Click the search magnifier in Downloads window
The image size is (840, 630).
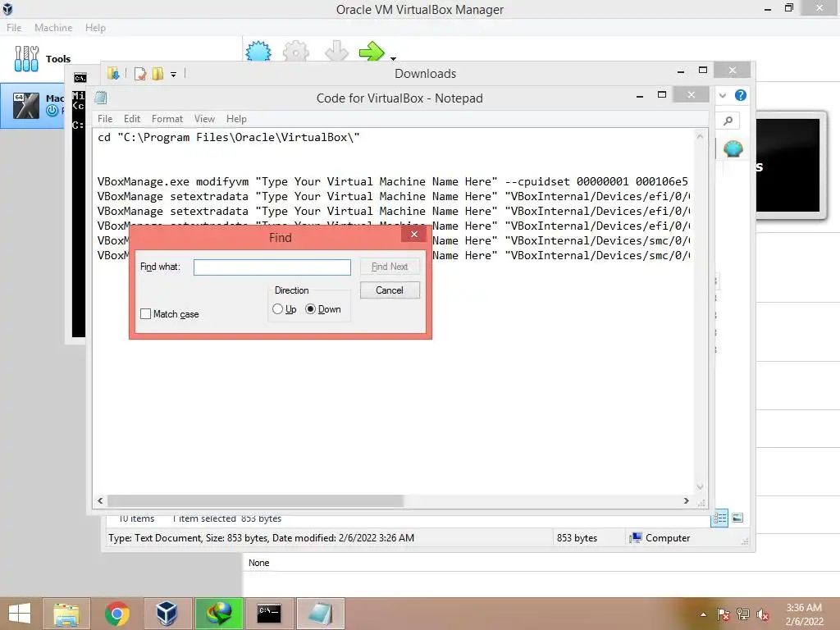coord(728,121)
